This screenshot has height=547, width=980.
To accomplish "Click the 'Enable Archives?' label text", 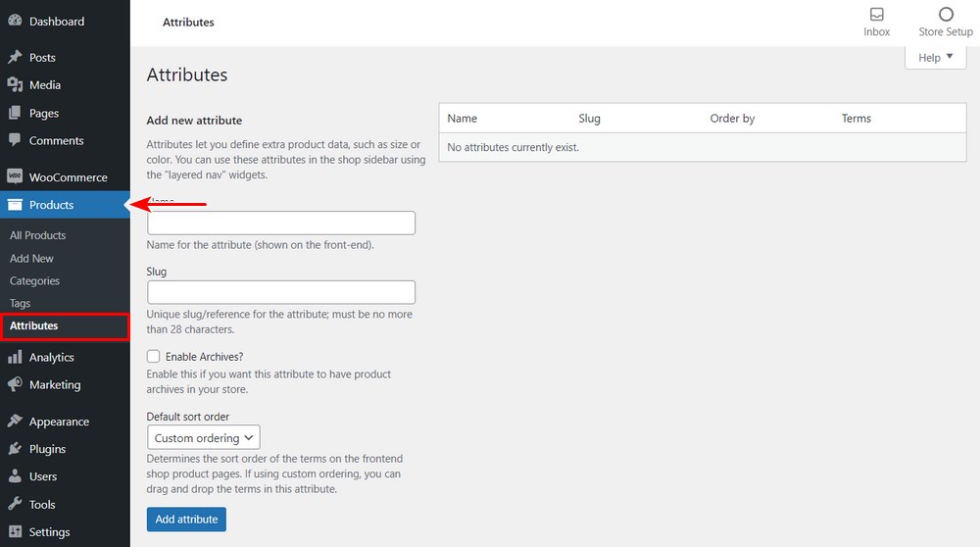I will 205,357.
